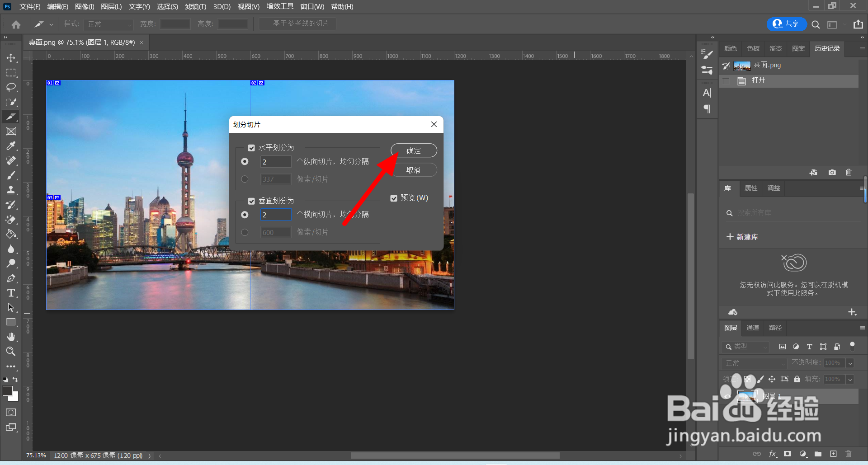Select the Move tool
Viewport: 868px width, 465px height.
[x=11, y=58]
